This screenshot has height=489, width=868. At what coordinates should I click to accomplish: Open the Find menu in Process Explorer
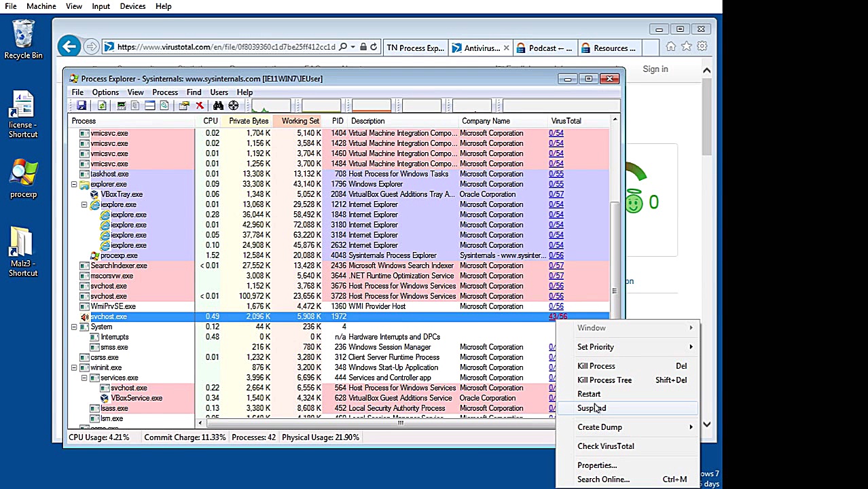[194, 92]
